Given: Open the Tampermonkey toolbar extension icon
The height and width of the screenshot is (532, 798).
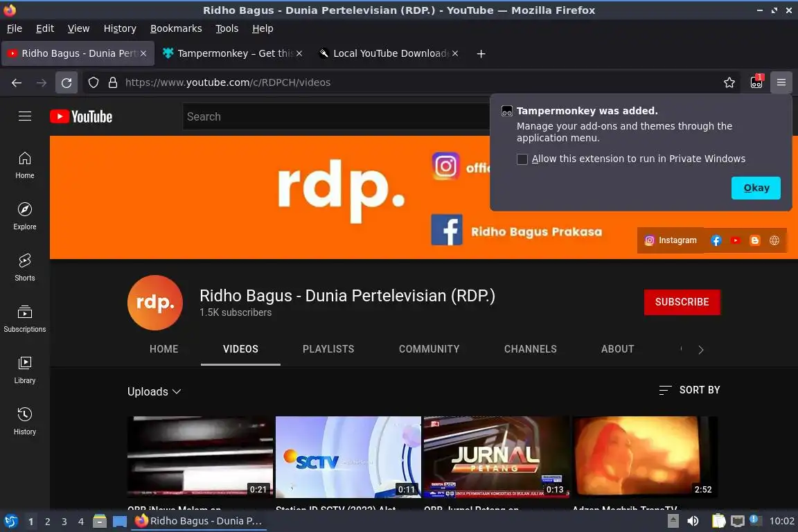Looking at the screenshot, I should click(x=756, y=82).
